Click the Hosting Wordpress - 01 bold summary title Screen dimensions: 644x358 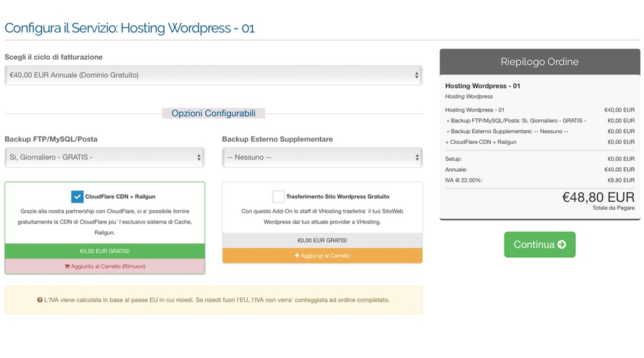[482, 86]
